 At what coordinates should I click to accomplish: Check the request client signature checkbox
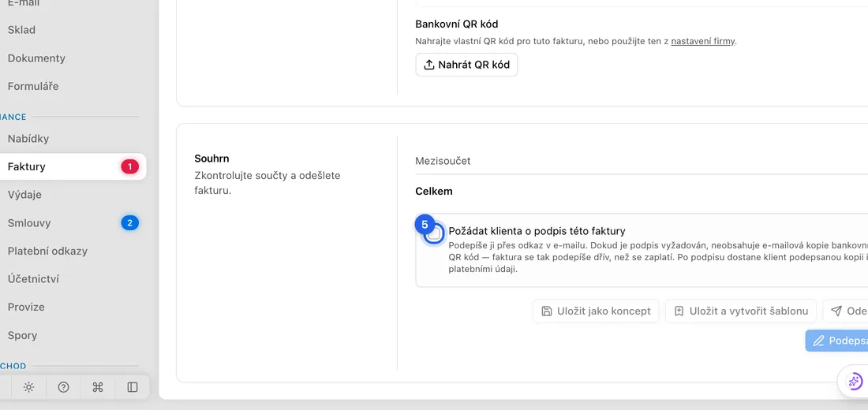click(x=435, y=233)
